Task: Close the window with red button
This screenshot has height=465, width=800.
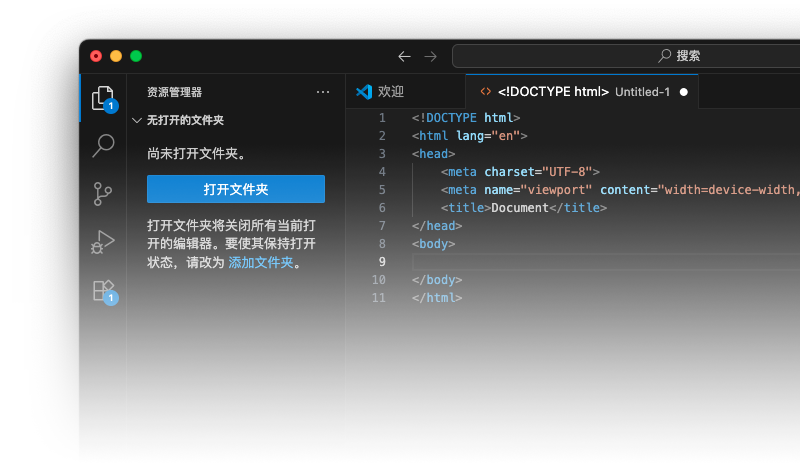Action: [x=96, y=56]
